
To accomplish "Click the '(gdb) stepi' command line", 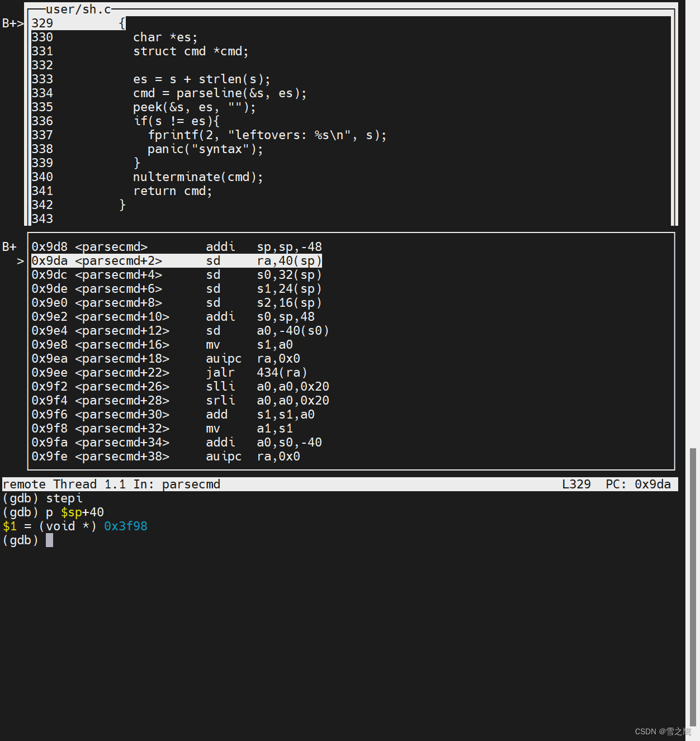I will pyautogui.click(x=42, y=498).
